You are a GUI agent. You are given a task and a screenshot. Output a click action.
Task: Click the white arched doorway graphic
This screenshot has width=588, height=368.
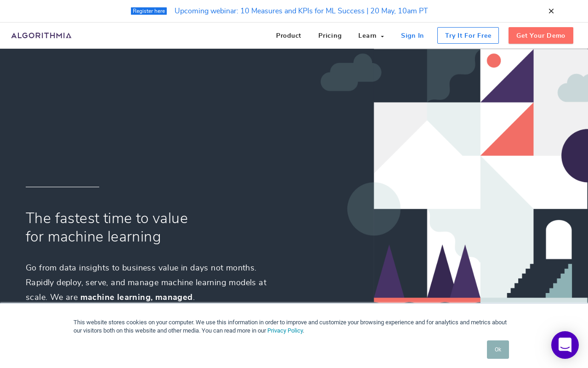click(x=559, y=240)
